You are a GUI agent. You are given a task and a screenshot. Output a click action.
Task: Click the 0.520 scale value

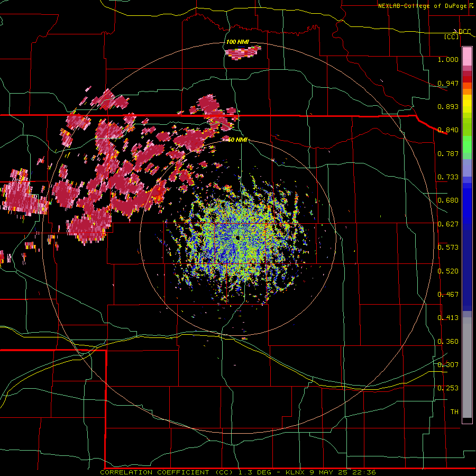click(x=448, y=271)
